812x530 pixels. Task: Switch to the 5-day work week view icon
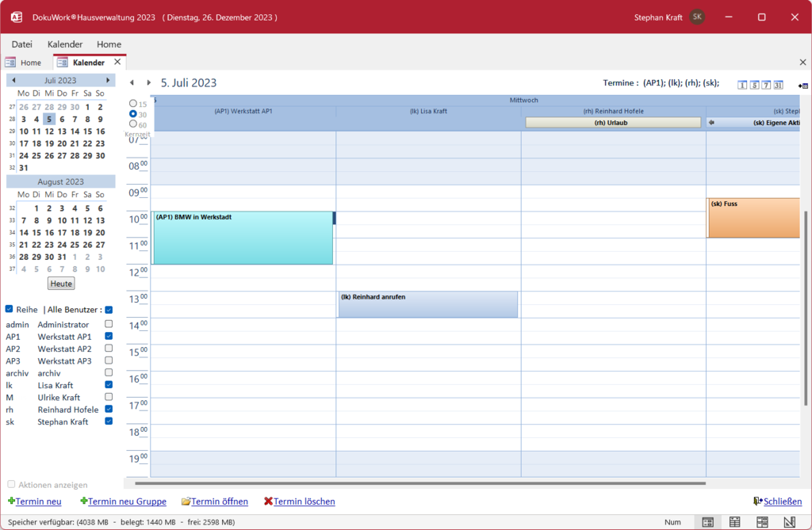click(x=754, y=85)
